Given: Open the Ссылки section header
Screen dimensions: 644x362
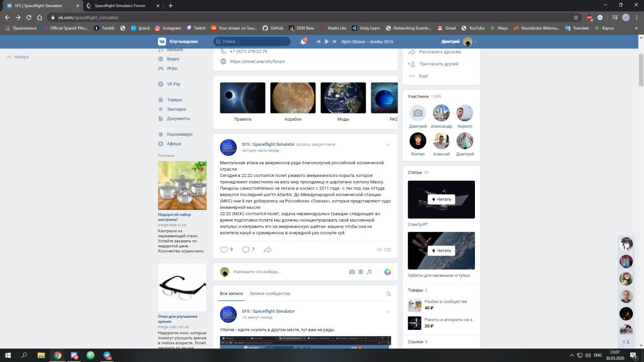Looking at the screenshot, I should pos(418,341).
